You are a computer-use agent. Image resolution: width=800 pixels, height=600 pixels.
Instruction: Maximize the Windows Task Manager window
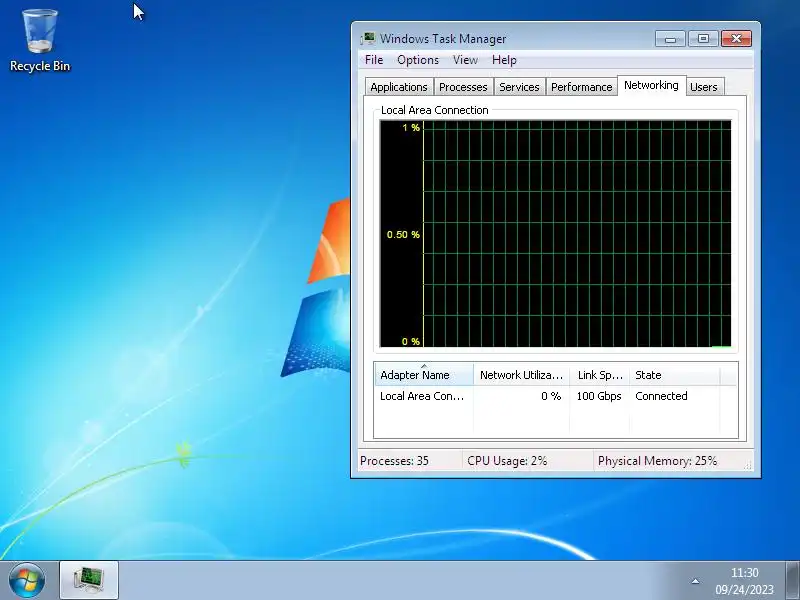click(703, 39)
